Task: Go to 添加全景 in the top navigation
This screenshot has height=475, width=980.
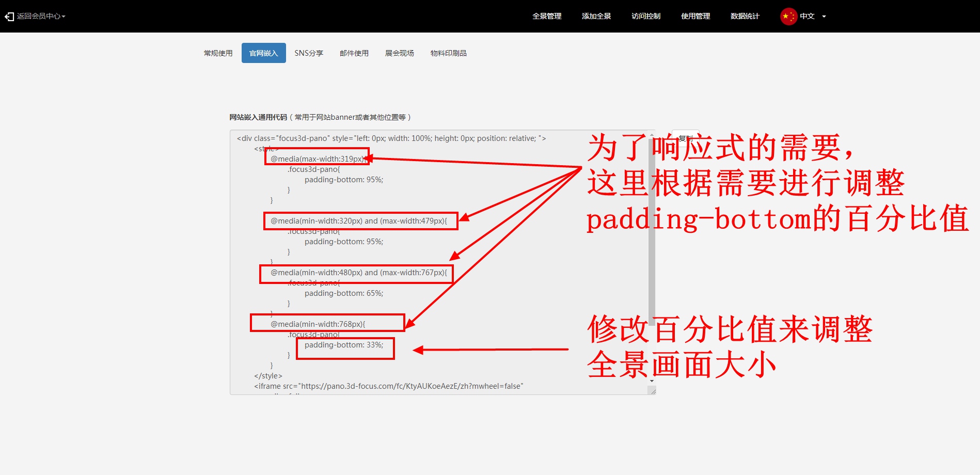Action: 596,17
